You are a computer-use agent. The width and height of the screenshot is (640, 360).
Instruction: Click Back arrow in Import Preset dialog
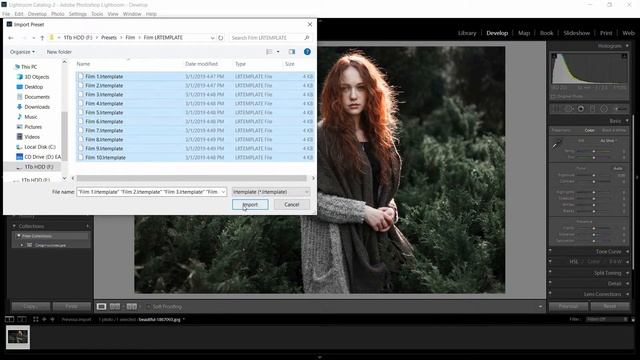click(x=11, y=38)
